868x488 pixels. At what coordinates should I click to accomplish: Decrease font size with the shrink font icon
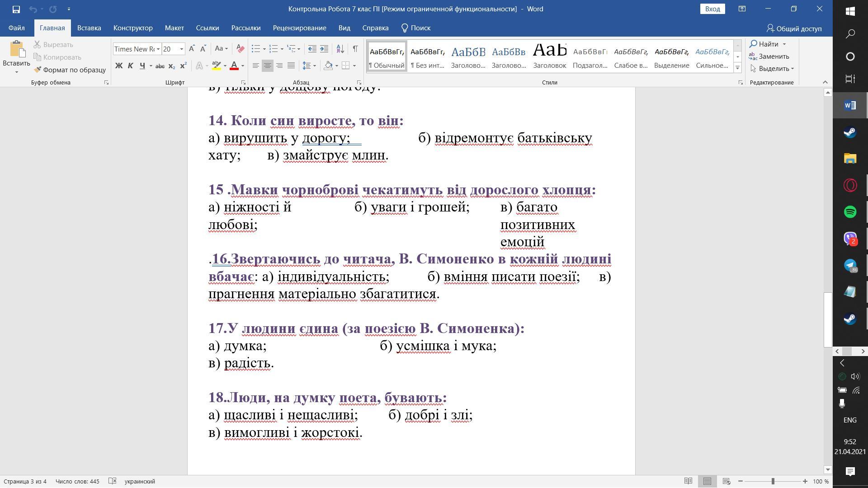coord(203,49)
